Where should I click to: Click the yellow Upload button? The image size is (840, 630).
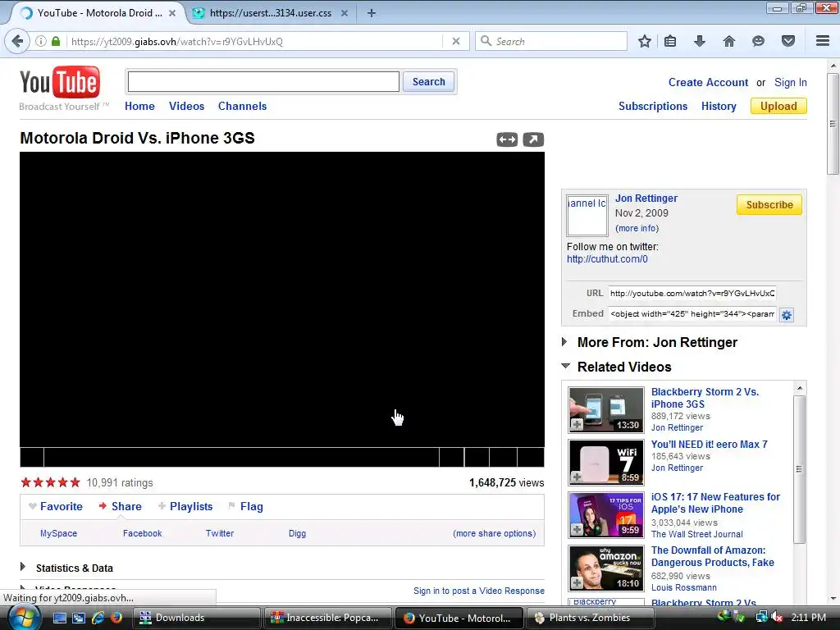click(778, 106)
